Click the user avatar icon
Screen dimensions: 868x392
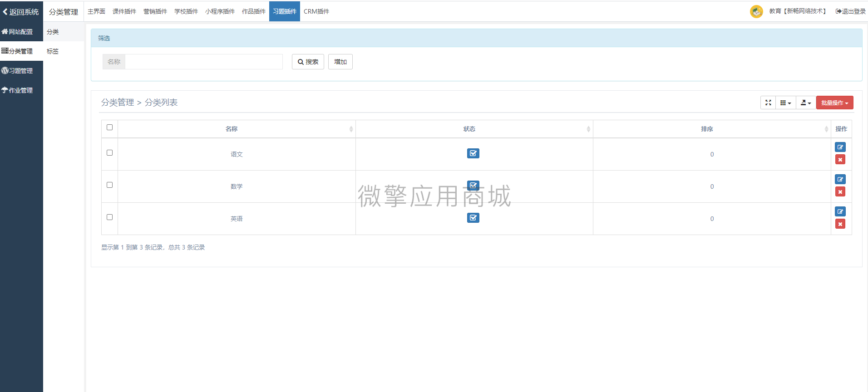[x=756, y=11]
